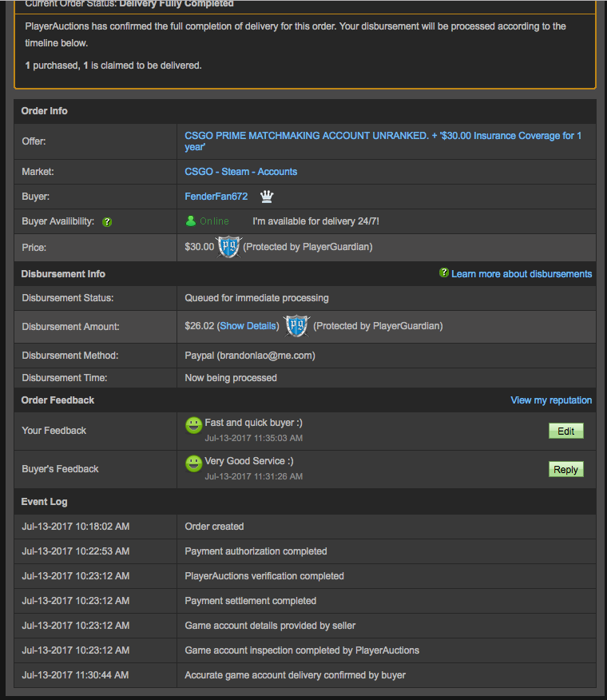Select 'Payment authorization completed' event entry
This screenshot has height=700, width=607.
[x=256, y=551]
